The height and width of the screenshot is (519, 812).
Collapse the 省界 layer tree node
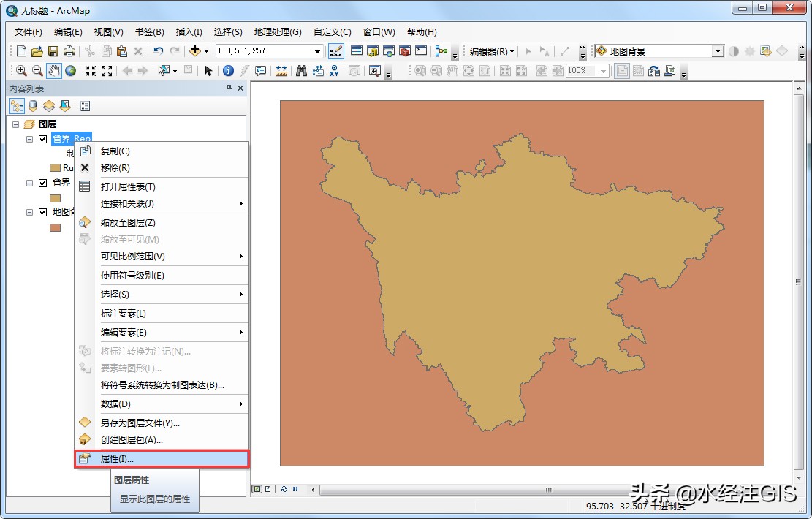[x=29, y=183]
